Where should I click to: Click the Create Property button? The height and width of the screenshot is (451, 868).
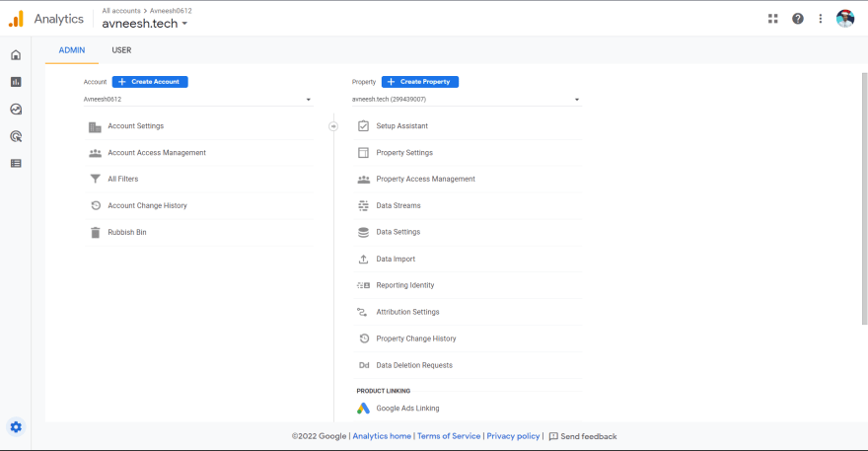(x=419, y=82)
